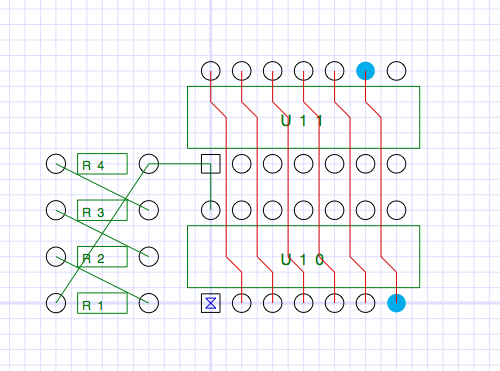500x371 pixels.
Task: Click the highlighted blue pad above U11
Action: click(365, 71)
